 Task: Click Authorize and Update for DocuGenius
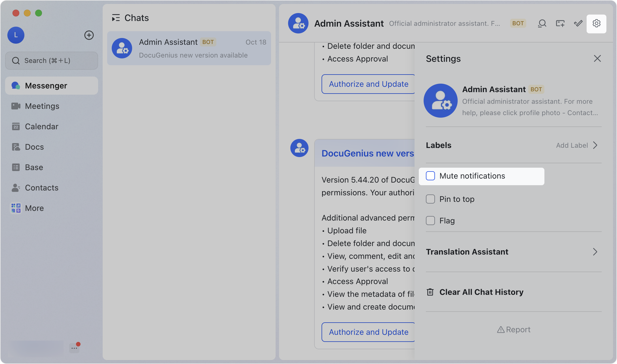(368, 332)
